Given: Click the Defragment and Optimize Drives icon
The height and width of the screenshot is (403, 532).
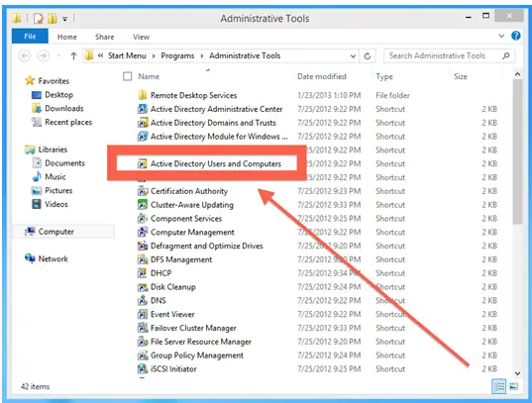Looking at the screenshot, I should (143, 246).
